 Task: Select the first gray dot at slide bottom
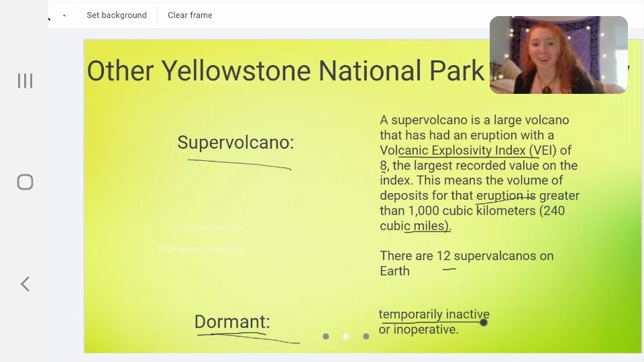point(326,337)
